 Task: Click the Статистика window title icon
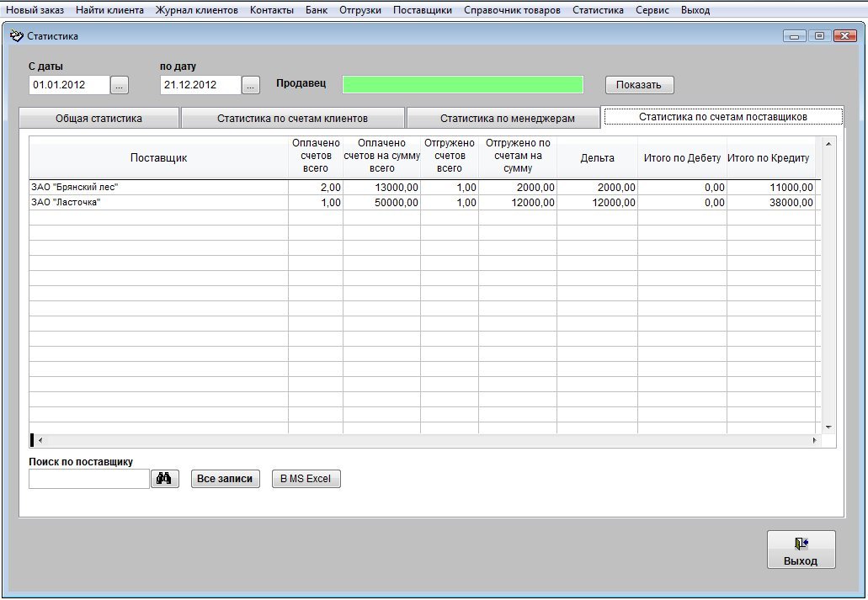(16, 36)
